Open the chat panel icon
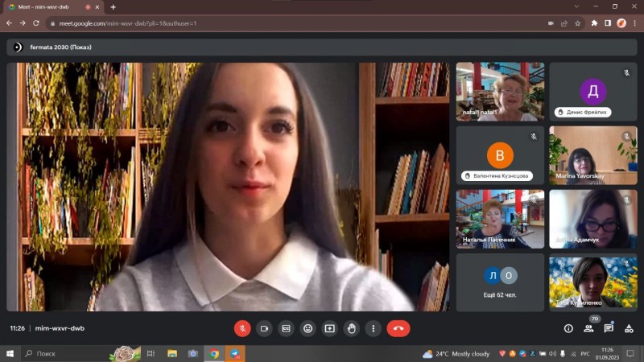This screenshot has width=644, height=362. coord(609,328)
